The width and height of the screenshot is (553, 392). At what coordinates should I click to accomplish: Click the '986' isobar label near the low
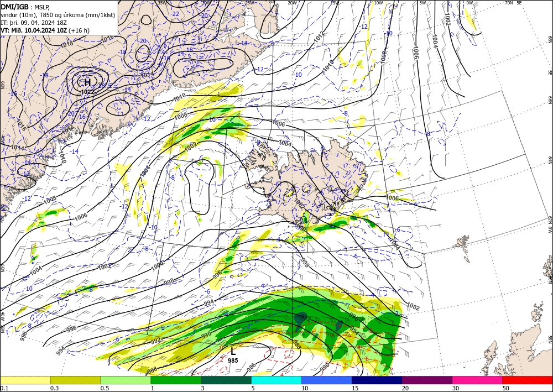[x=251, y=367]
